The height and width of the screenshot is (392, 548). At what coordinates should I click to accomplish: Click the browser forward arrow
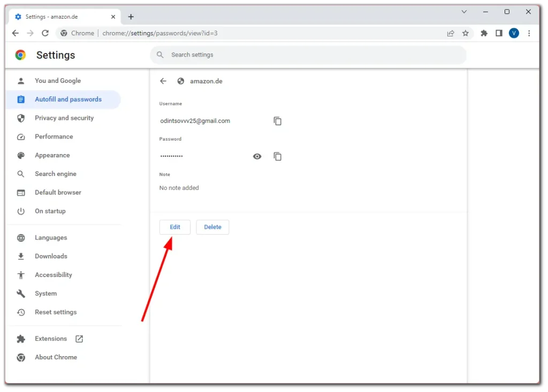point(31,33)
